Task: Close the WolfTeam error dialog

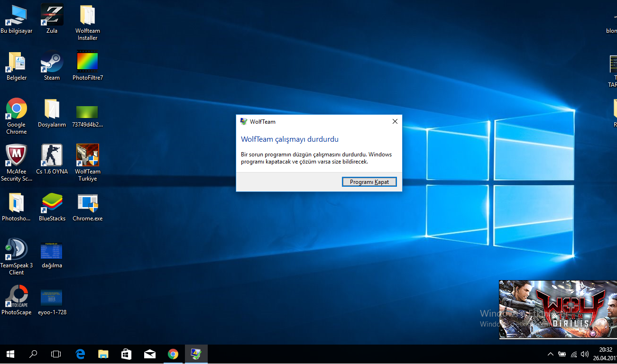Action: coord(395,122)
